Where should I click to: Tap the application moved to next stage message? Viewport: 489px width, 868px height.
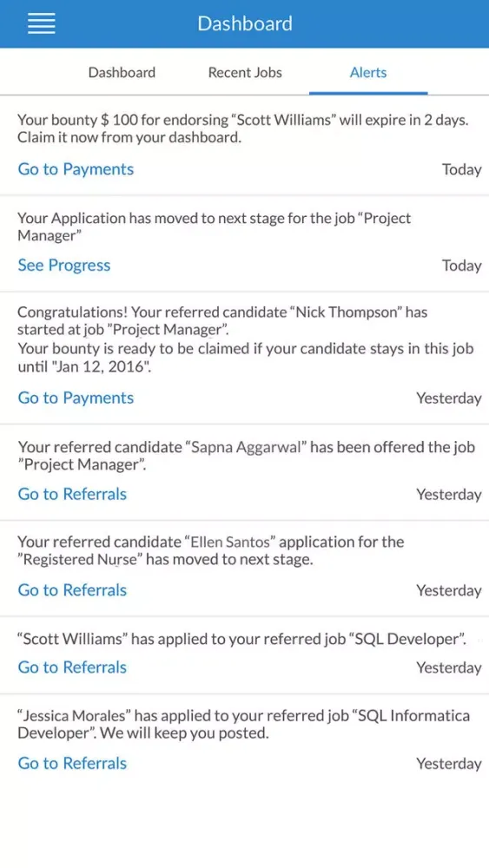215,227
